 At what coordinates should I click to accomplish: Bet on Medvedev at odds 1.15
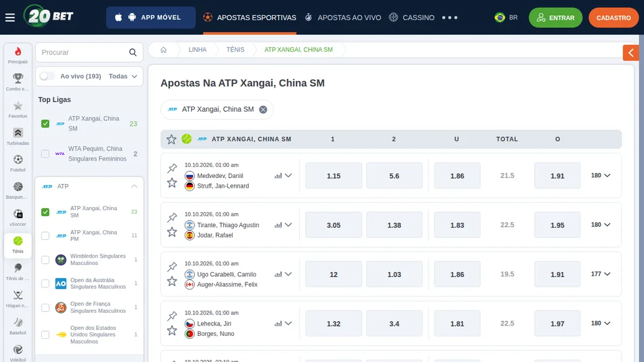pyautogui.click(x=334, y=176)
